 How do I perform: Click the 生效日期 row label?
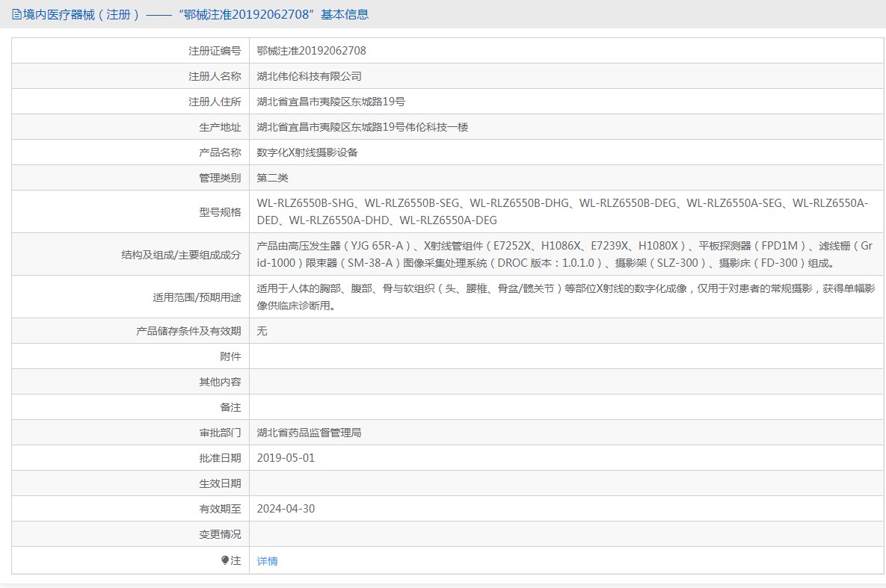pos(220,483)
